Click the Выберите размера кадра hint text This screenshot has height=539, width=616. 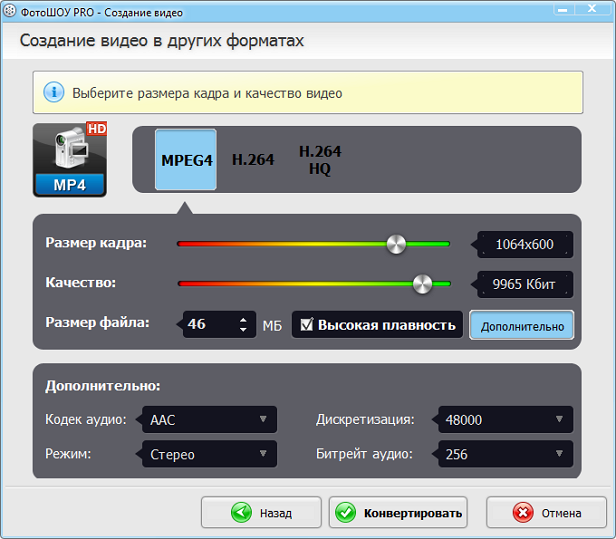click(207, 93)
